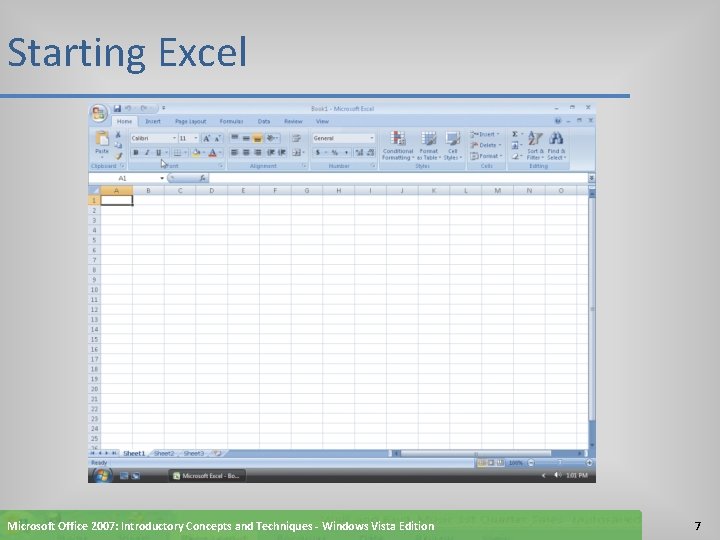
Task: Click the volume speaker icon in system tray
Action: coord(557,475)
